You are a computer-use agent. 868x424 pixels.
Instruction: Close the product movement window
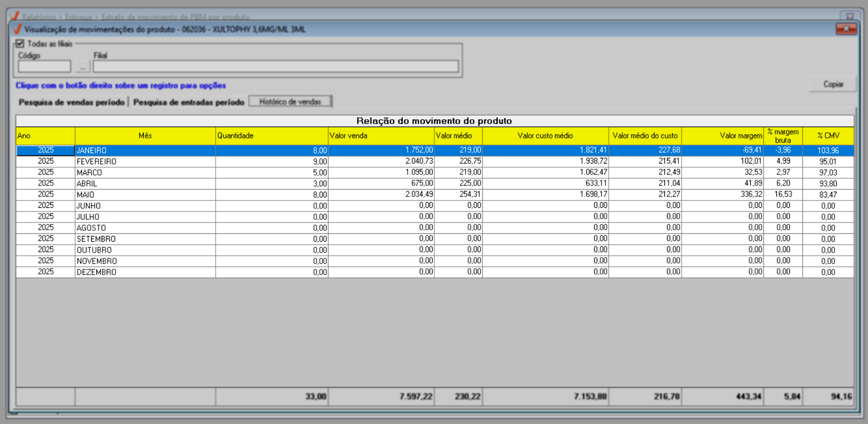coord(846,29)
